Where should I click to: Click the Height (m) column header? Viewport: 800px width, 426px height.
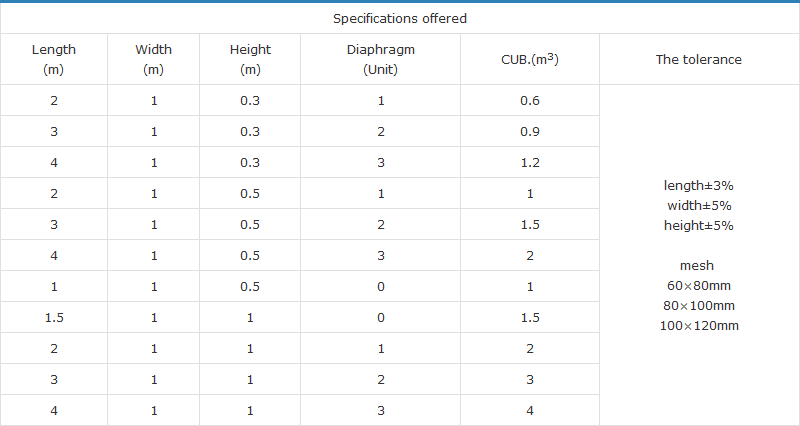pyautogui.click(x=250, y=59)
